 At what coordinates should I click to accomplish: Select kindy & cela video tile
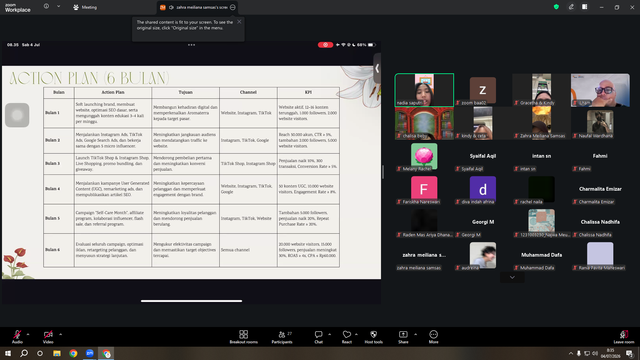483,123
